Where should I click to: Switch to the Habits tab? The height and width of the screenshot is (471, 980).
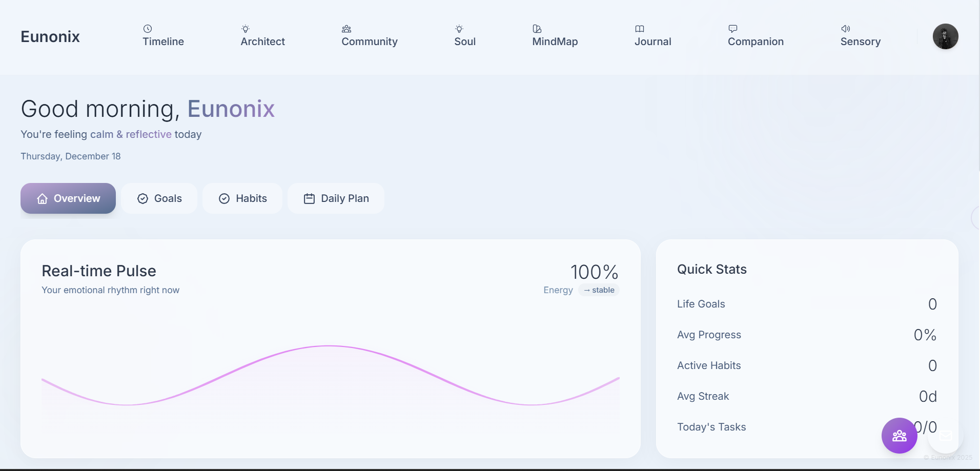click(242, 198)
